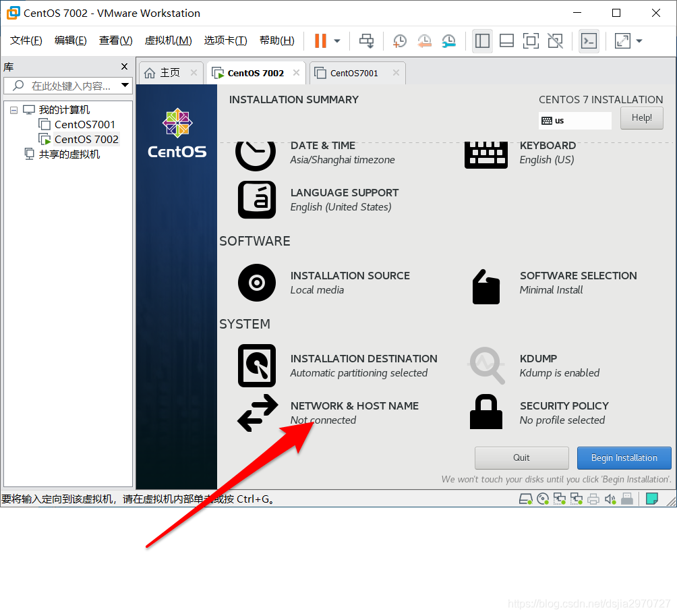Click the full screen mode icon

531,41
